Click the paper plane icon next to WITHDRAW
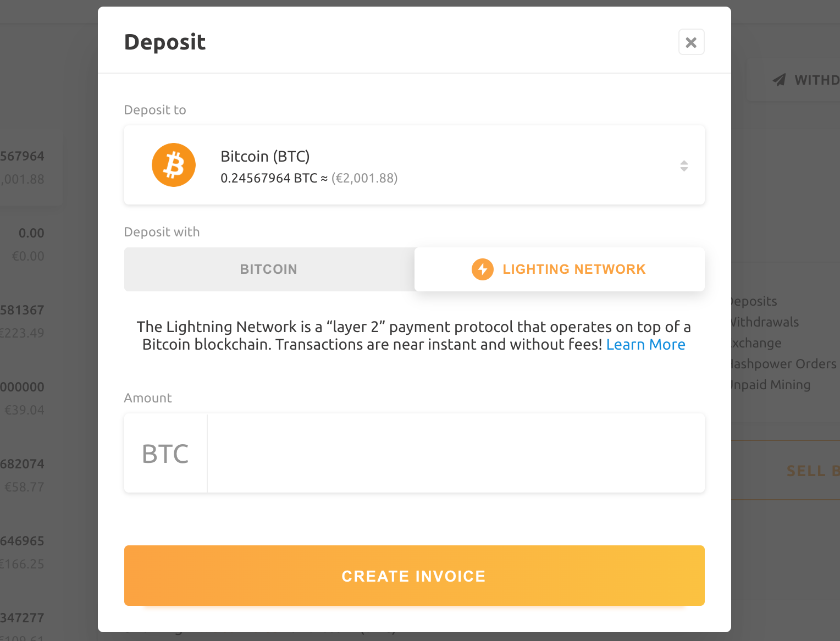 (x=778, y=80)
